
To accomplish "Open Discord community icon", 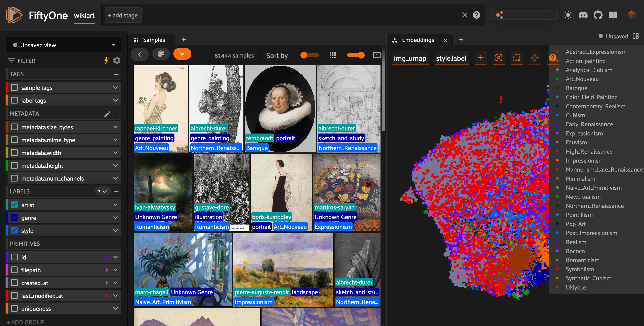I will pos(583,15).
